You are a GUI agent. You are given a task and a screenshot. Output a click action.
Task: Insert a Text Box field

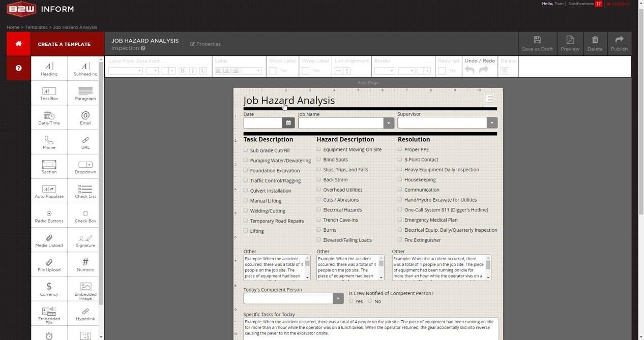tap(49, 94)
